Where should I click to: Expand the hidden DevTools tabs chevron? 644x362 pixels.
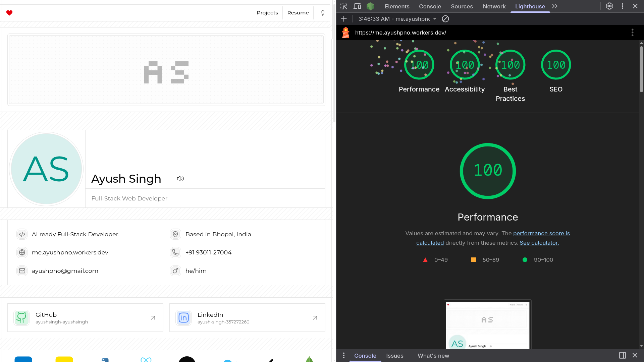click(x=554, y=6)
